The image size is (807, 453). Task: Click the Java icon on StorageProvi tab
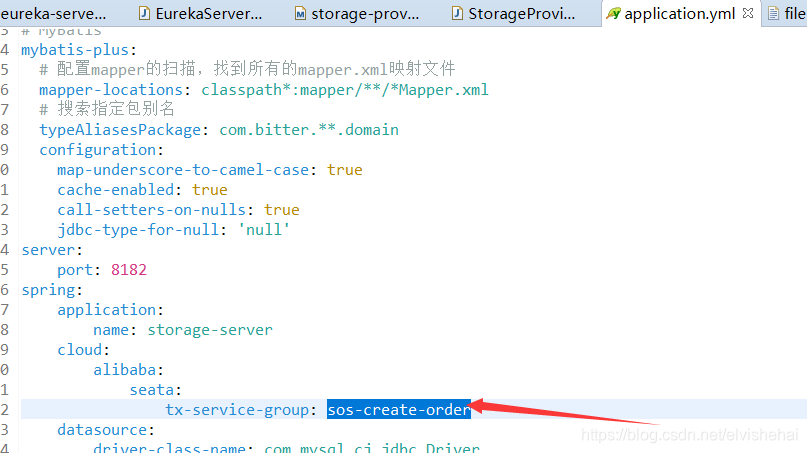click(457, 13)
